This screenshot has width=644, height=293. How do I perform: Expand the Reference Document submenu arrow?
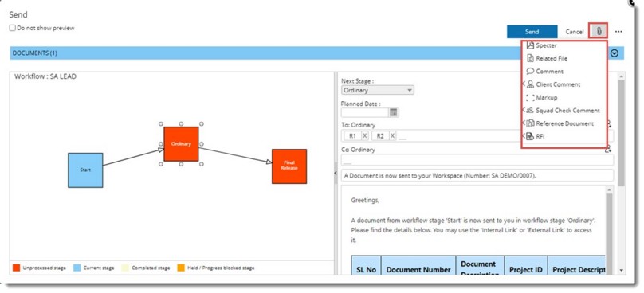tap(524, 123)
